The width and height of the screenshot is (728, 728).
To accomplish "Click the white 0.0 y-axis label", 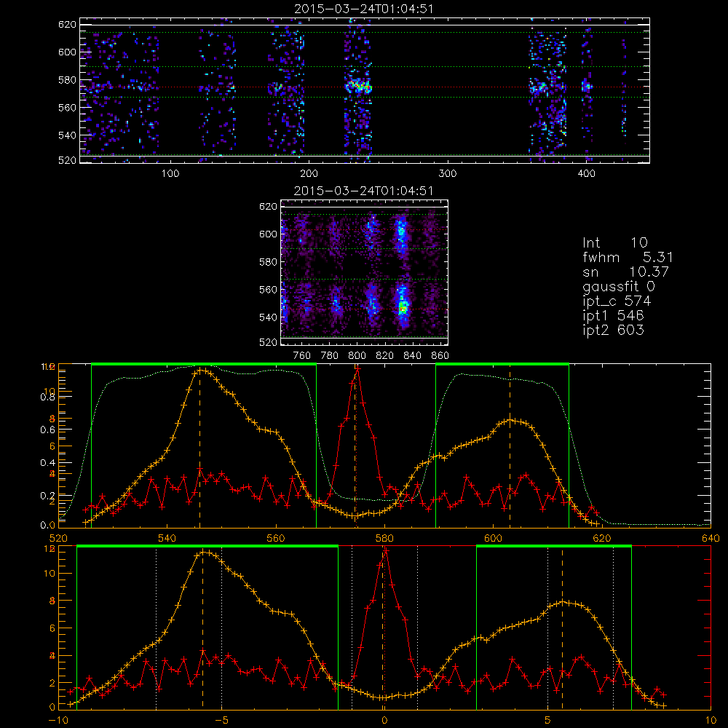I will pos(48,525).
